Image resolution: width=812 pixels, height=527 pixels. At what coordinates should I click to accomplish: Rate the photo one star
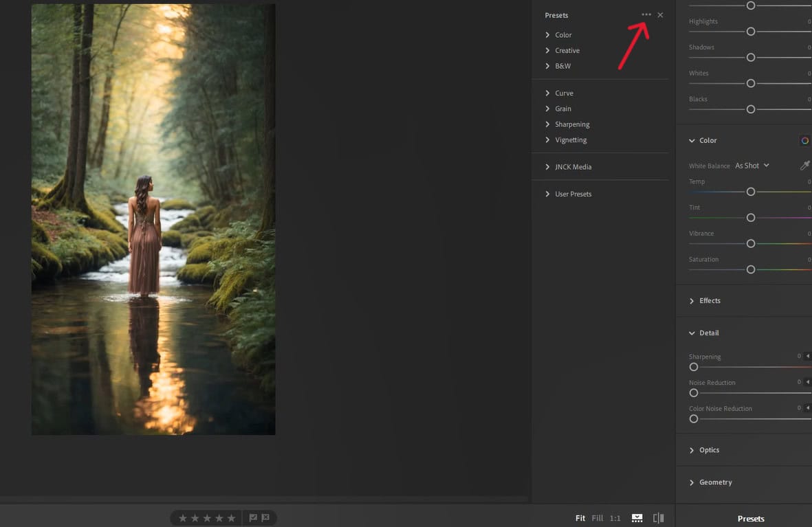[183, 517]
